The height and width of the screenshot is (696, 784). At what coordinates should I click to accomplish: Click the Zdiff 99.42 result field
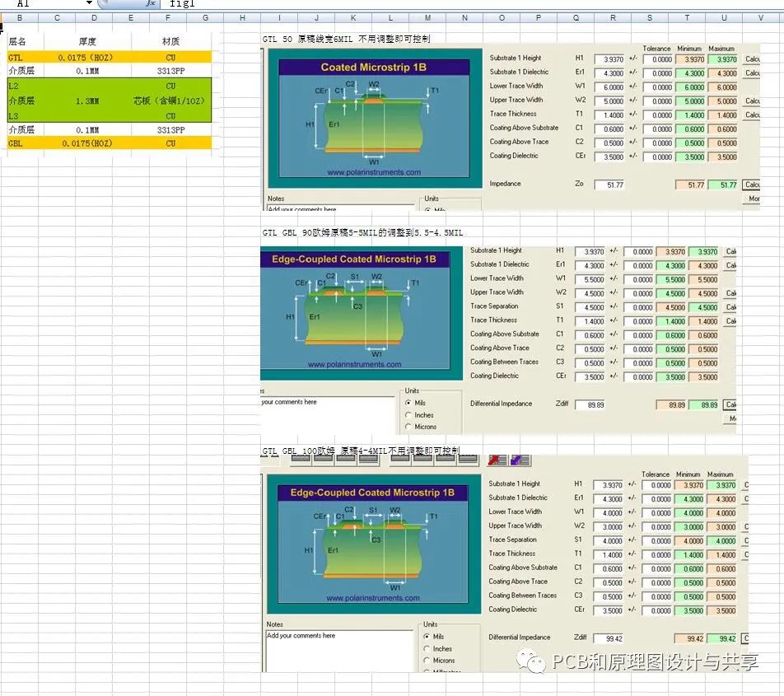point(609,638)
